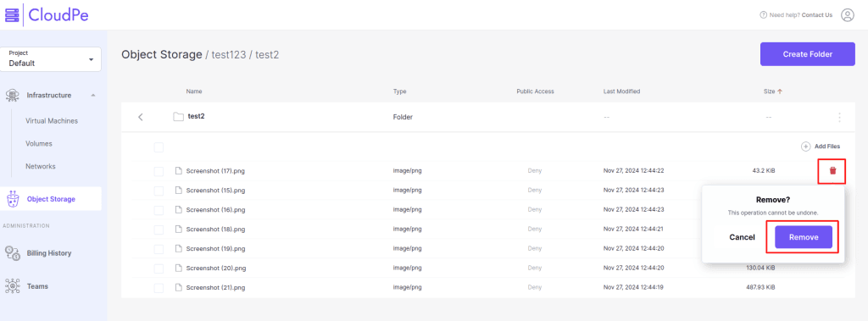Click the file icon of Screenshot (16).png
This screenshot has height=321, width=868.
coord(179,209)
